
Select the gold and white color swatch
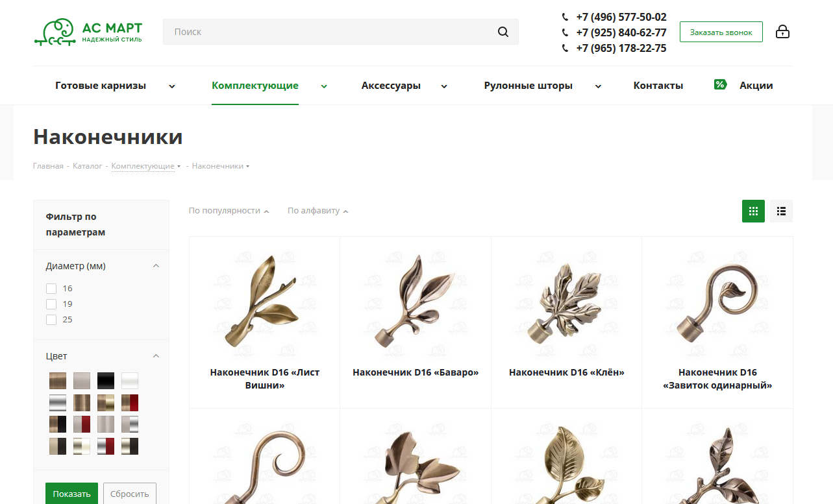coord(82,446)
